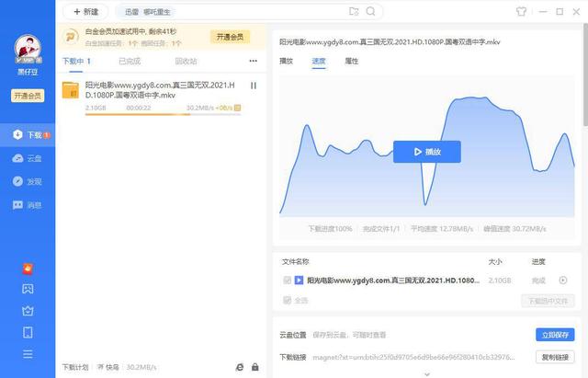Image resolution: width=588 pixels, height=378 pixels.
Task: Select the 播放 tab in detail panel
Action: pos(286,62)
